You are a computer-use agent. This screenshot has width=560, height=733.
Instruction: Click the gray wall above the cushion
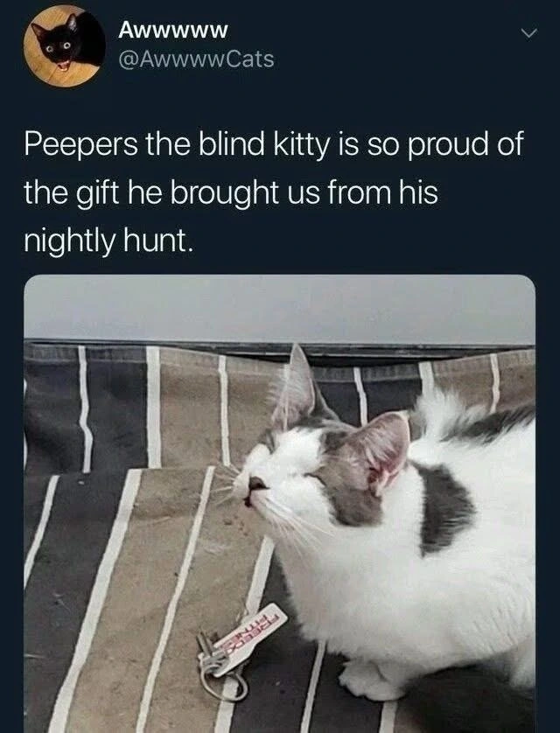[x=279, y=307]
